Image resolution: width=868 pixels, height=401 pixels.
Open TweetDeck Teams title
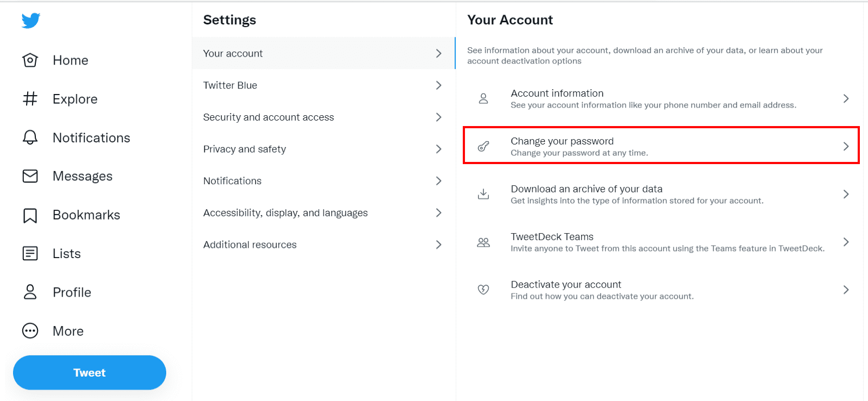click(x=552, y=237)
